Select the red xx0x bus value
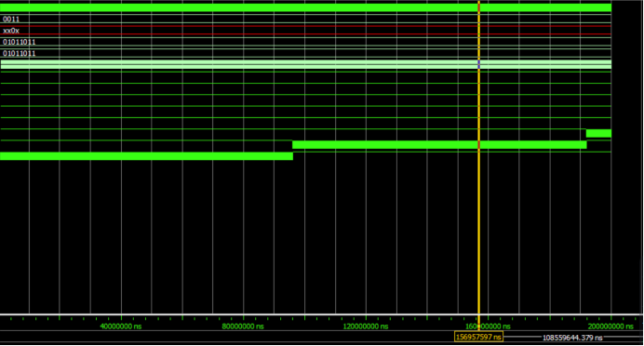This screenshot has height=346, width=644. 11,31
